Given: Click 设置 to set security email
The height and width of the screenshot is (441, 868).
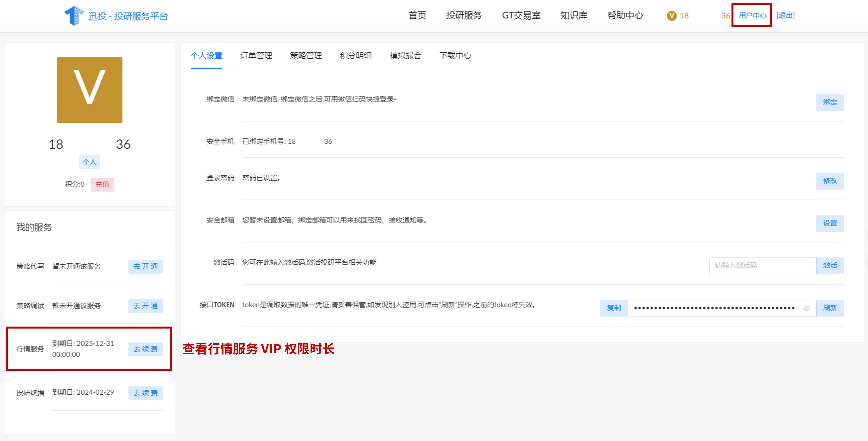Looking at the screenshot, I should click(830, 223).
